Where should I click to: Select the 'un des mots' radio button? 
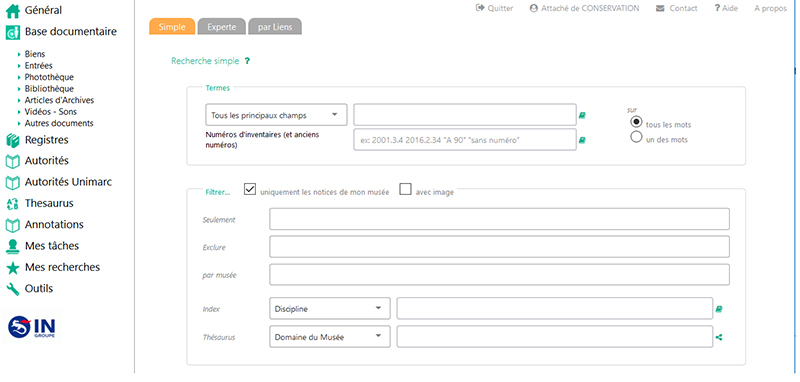point(636,137)
